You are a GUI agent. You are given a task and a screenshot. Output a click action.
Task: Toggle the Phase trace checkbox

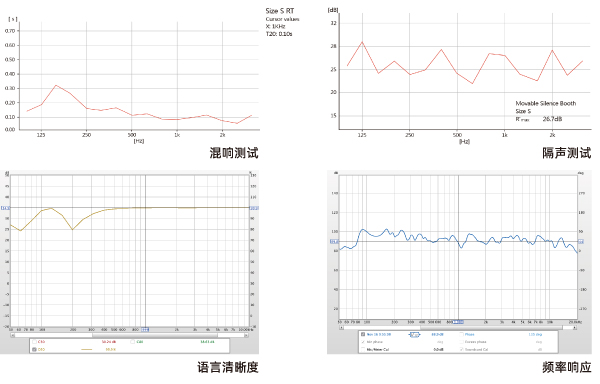[461, 334]
